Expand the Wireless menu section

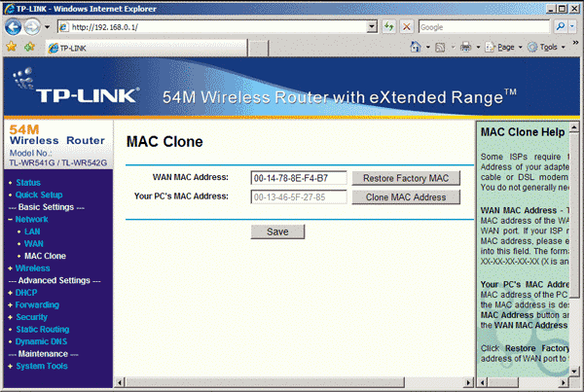click(32, 268)
